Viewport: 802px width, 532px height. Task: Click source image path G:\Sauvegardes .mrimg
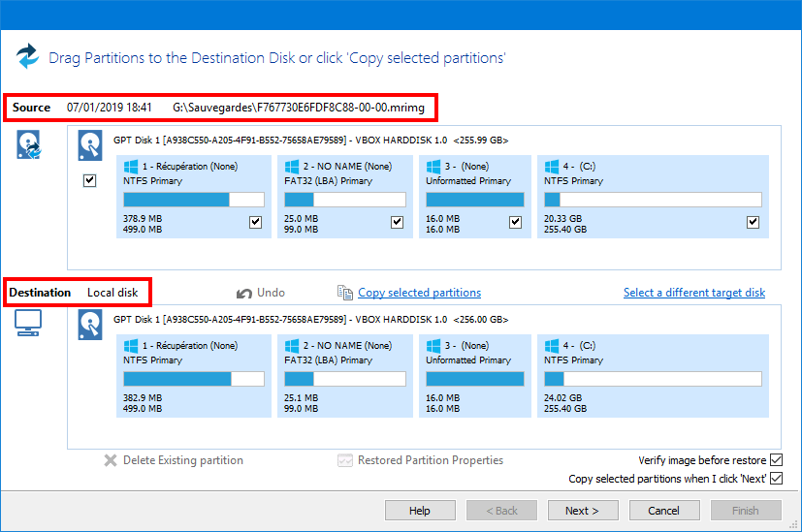(x=299, y=108)
